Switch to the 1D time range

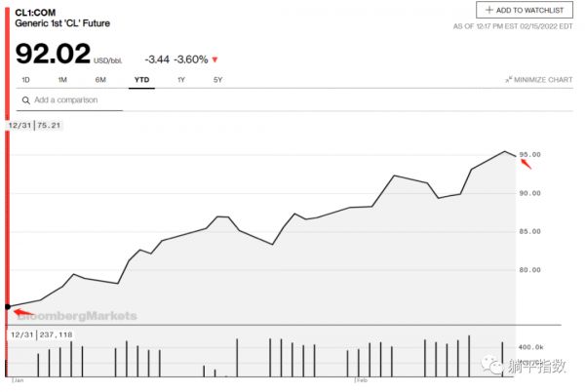pyautogui.click(x=26, y=79)
